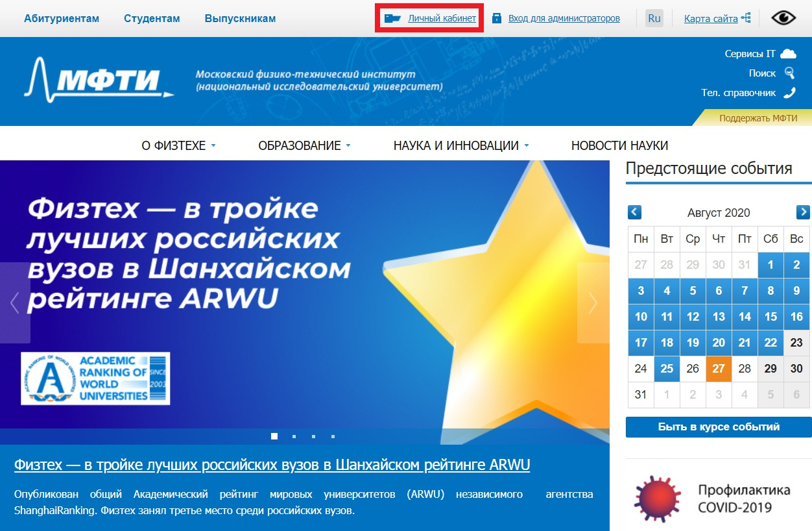
Task: Expand the О ФИЗТЕХЕ menu
Action: [178, 145]
